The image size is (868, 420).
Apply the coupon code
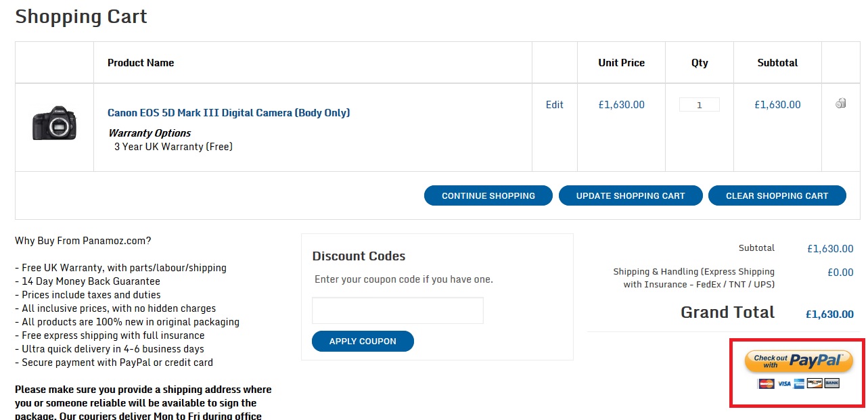[x=363, y=341]
